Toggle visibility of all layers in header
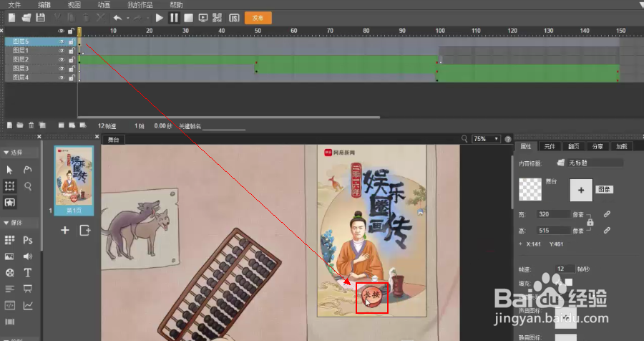 point(62,31)
